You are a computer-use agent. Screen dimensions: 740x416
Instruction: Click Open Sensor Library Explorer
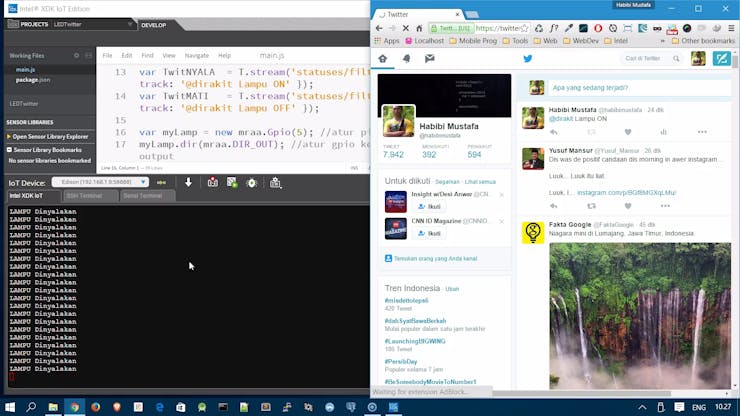pyautogui.click(x=48, y=136)
